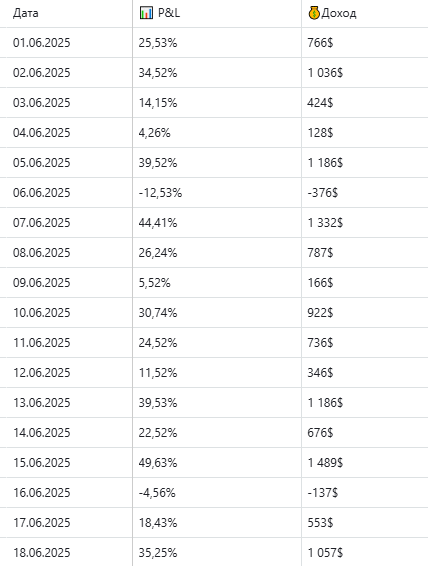428x566 pixels.
Task: Click the P&L cell 44,41%
Action: tap(158, 223)
